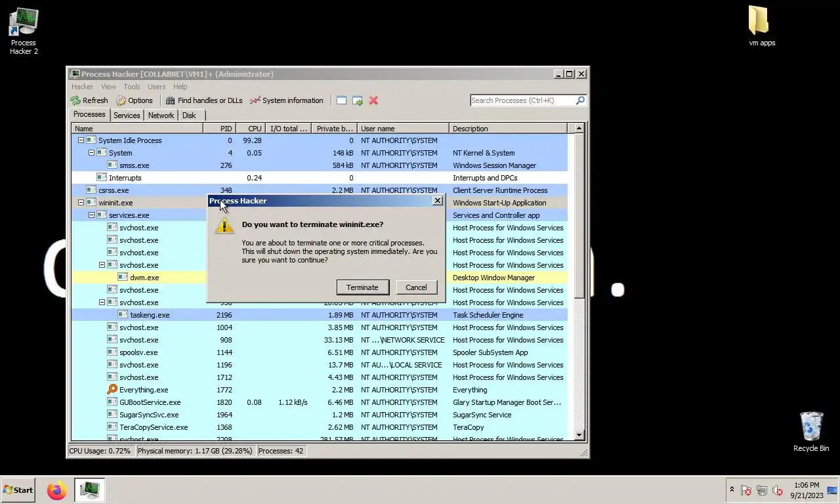Click the taskbar clock showing 1:06 PM
The height and width of the screenshot is (504, 840).
807,490
